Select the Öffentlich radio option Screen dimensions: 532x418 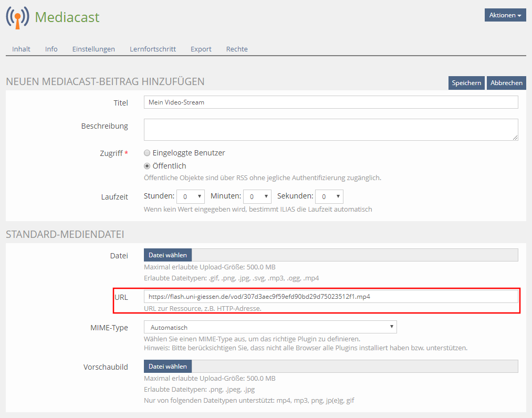(x=147, y=166)
